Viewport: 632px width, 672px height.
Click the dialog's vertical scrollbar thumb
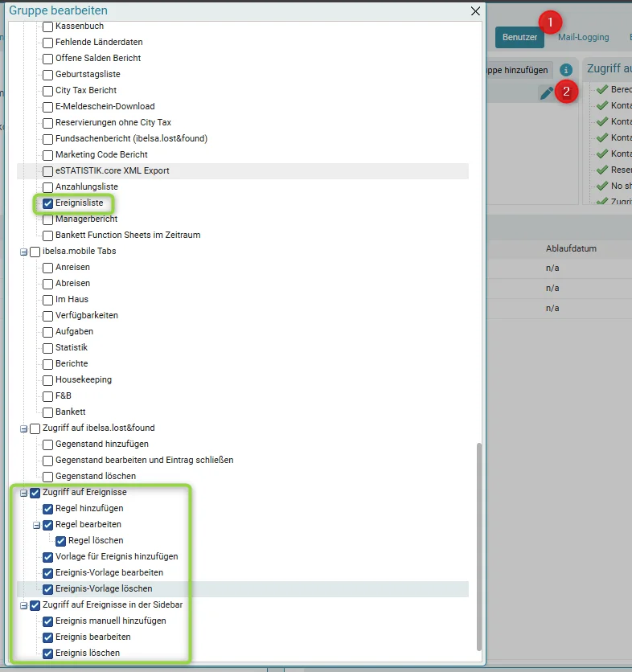pyautogui.click(x=479, y=547)
